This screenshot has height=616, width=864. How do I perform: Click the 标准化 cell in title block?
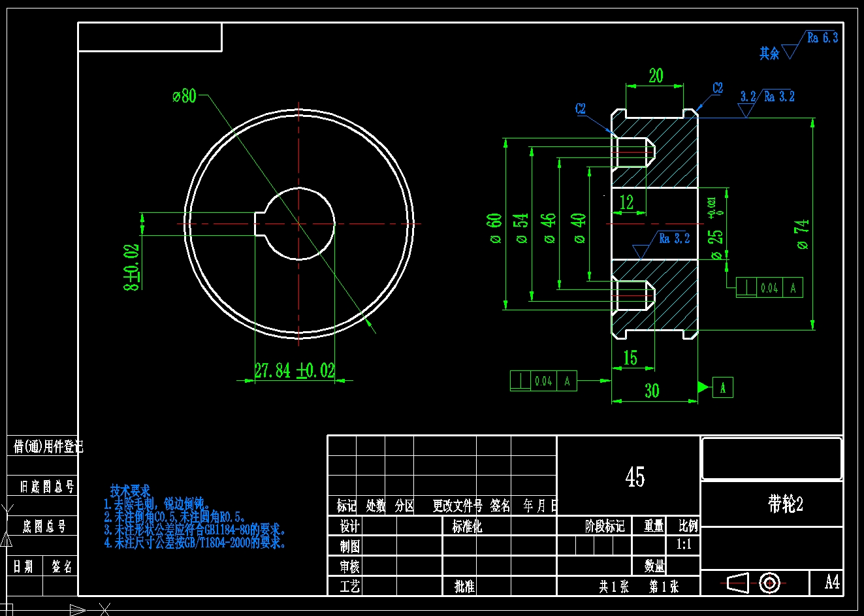(467, 526)
